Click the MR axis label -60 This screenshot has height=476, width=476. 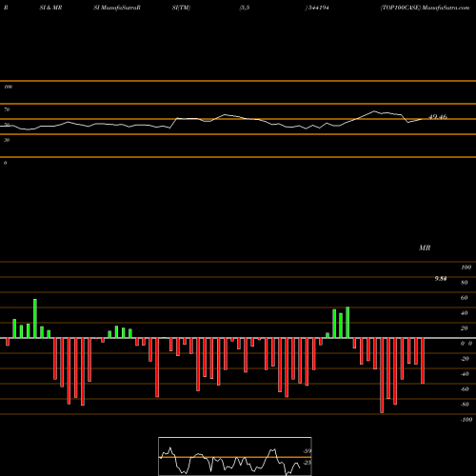(x=465, y=389)
